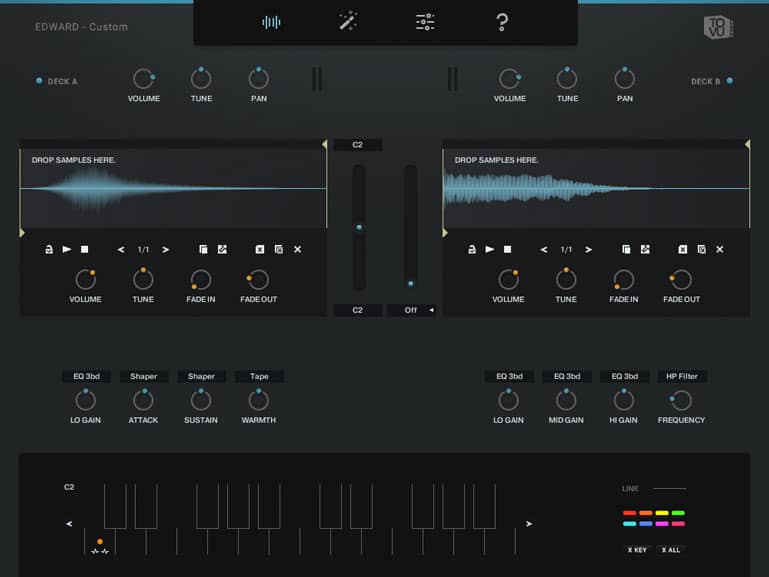
Task: Open the question mark help tab
Action: click(502, 22)
